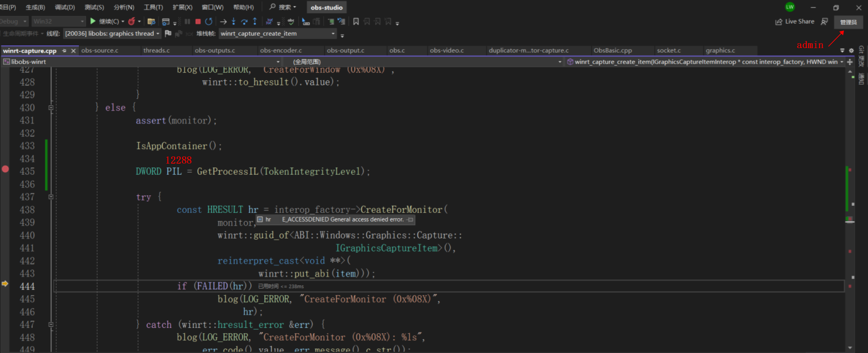
Task: Pause execution with the Break All icon
Action: pos(187,21)
